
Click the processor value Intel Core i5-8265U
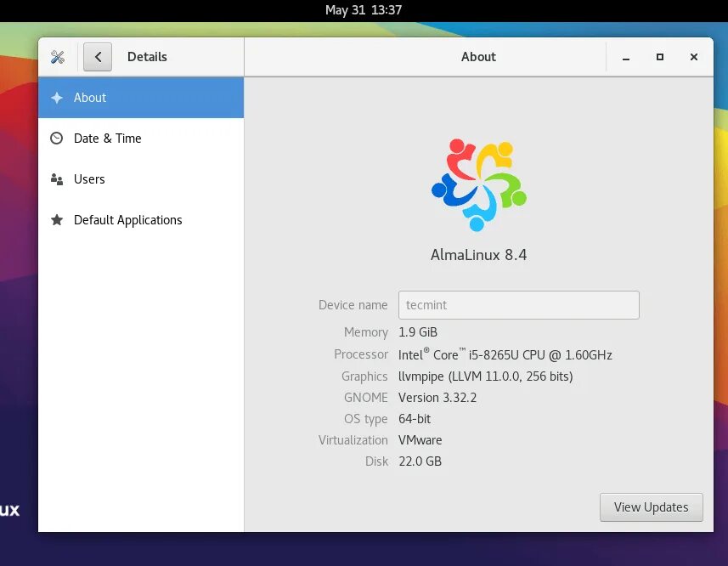[505, 354]
